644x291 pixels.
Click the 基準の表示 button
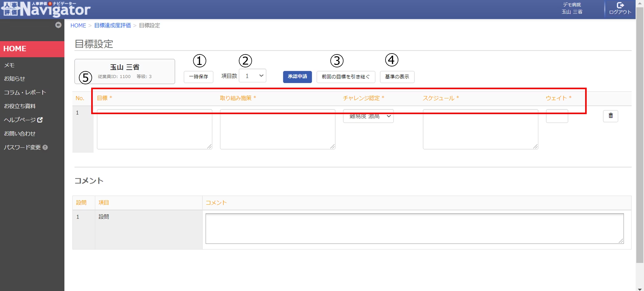point(397,77)
